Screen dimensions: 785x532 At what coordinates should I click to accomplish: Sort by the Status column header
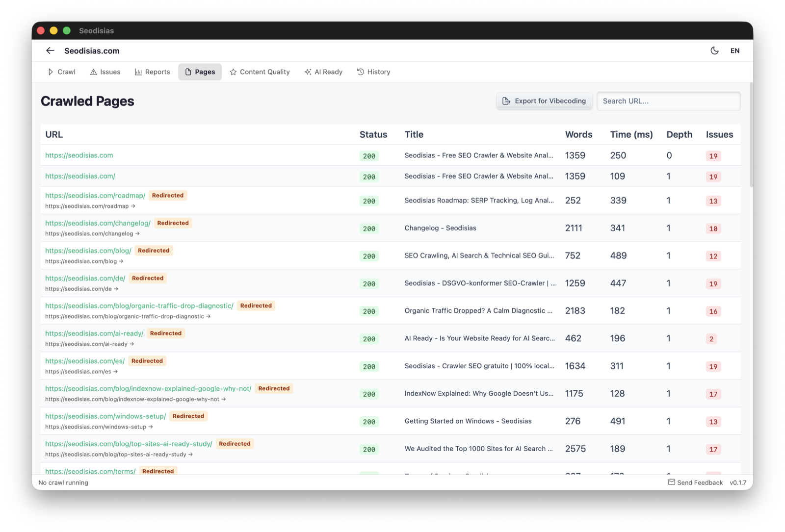coord(373,134)
